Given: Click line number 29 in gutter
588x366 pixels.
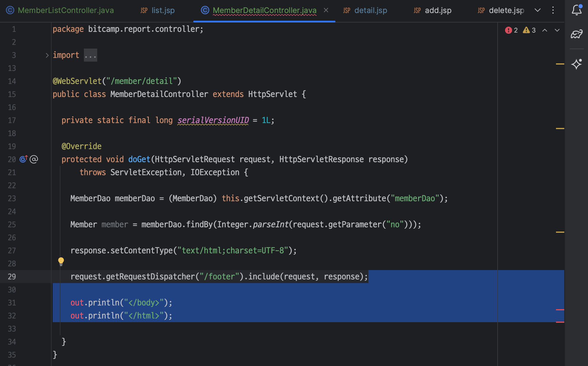Looking at the screenshot, I should (x=12, y=277).
